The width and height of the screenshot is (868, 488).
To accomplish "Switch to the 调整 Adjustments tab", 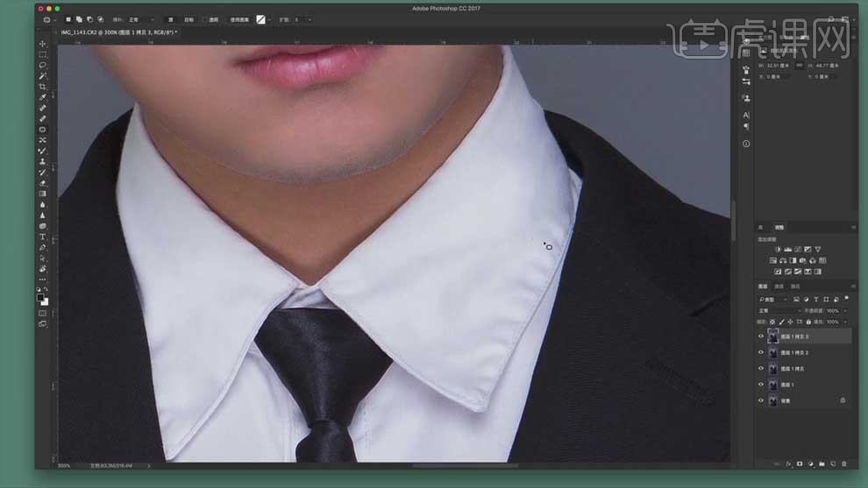I will point(779,228).
